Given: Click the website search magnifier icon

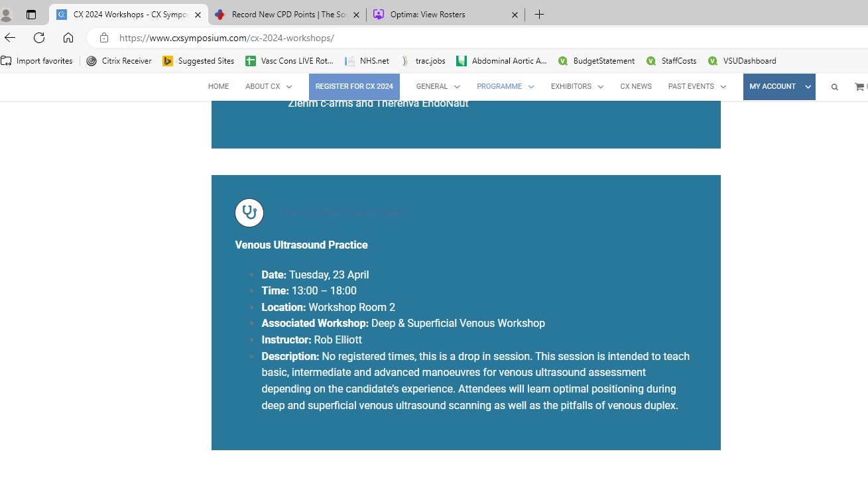Looking at the screenshot, I should [834, 87].
